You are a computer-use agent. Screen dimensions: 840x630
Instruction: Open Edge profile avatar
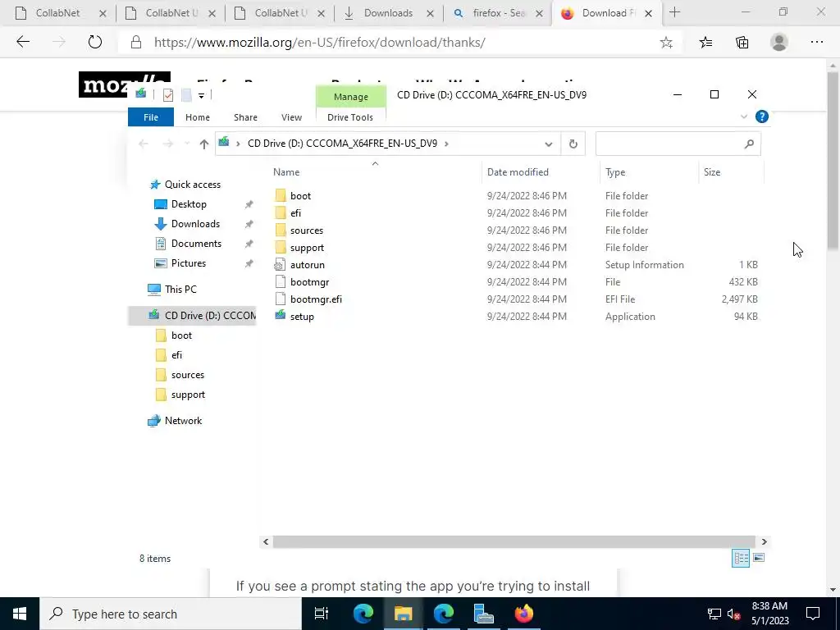click(779, 43)
